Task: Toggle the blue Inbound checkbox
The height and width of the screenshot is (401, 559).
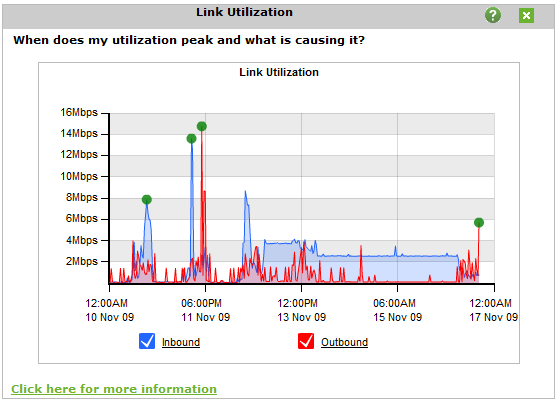Action: (x=147, y=341)
